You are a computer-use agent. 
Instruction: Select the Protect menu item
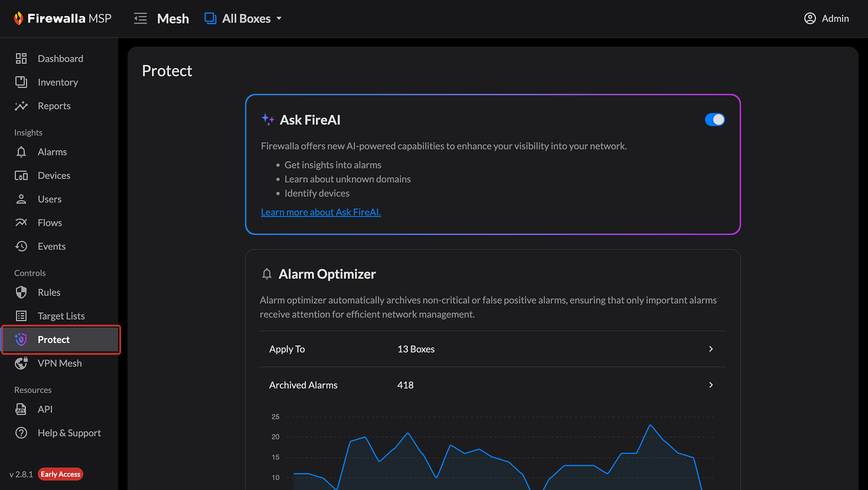(61, 339)
